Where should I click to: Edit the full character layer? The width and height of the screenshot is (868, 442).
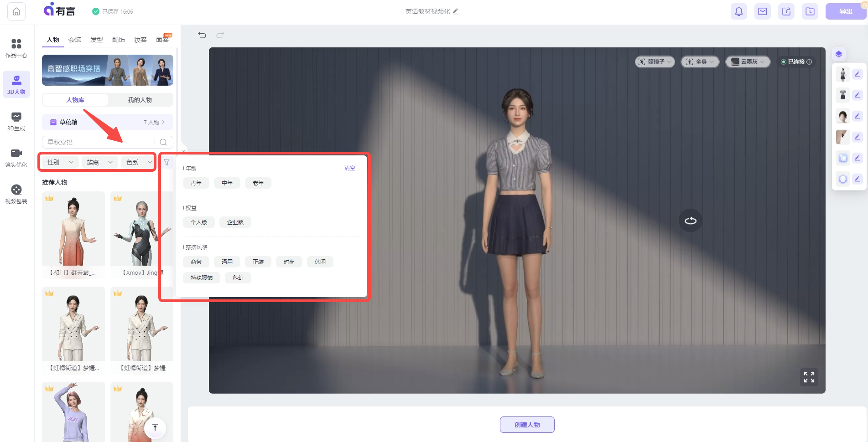coord(858,74)
